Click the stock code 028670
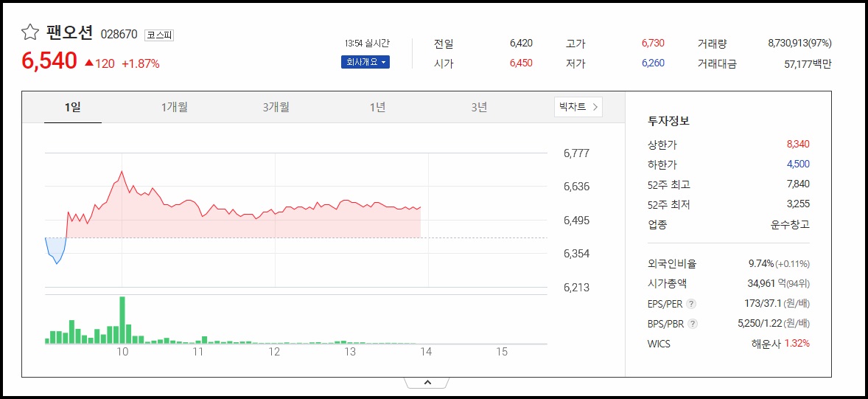This screenshot has width=868, height=399. (119, 35)
